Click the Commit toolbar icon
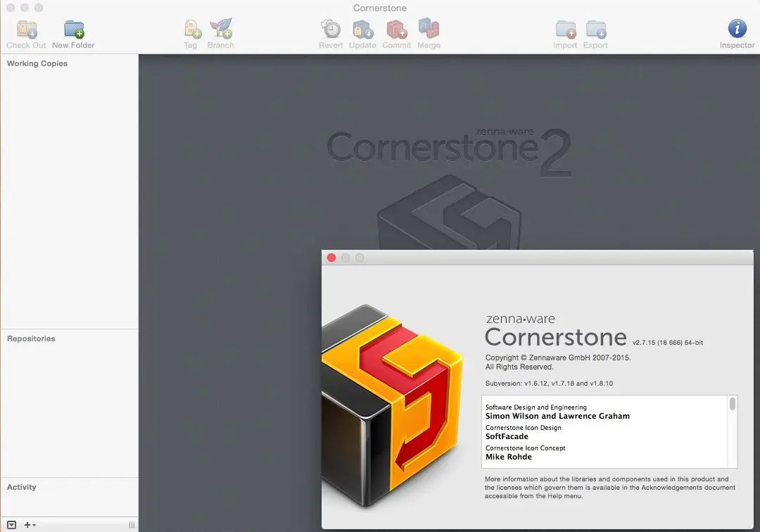 click(396, 29)
